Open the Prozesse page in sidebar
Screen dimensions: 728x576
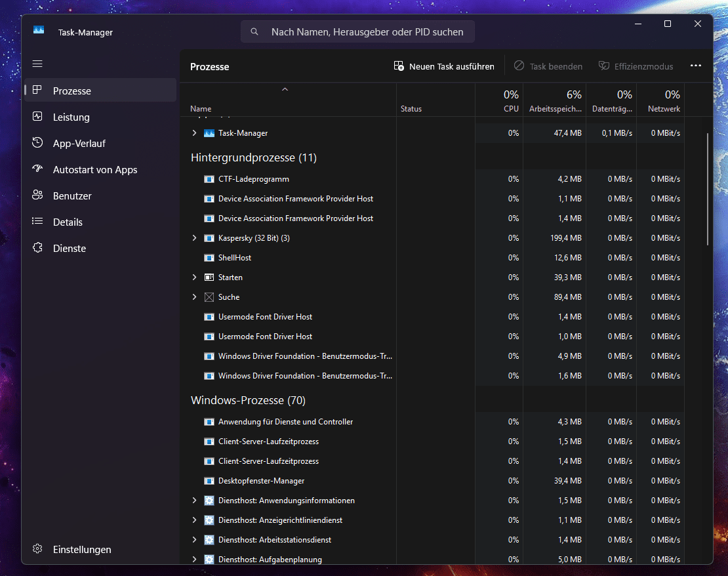[101, 90]
